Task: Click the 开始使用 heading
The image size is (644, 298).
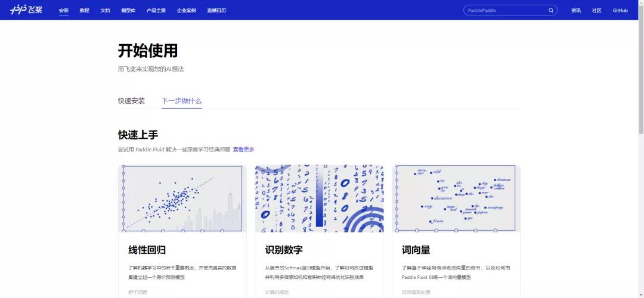Action: (x=148, y=51)
